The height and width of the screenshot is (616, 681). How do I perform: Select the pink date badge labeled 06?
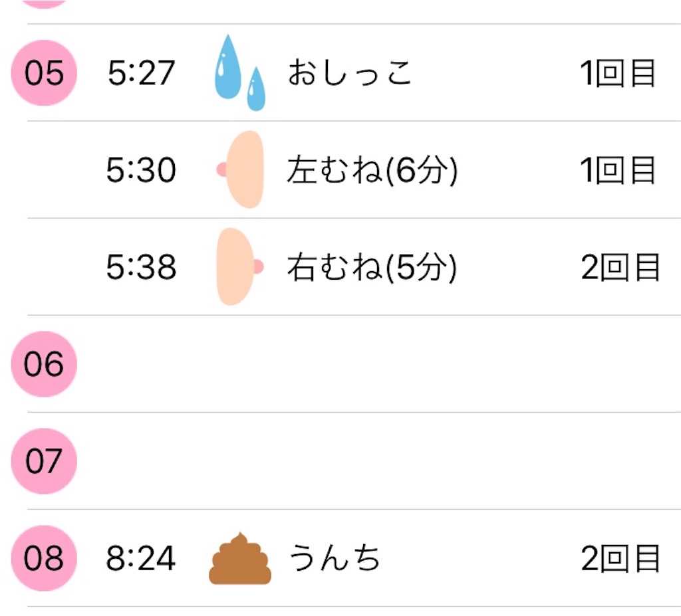click(x=43, y=363)
